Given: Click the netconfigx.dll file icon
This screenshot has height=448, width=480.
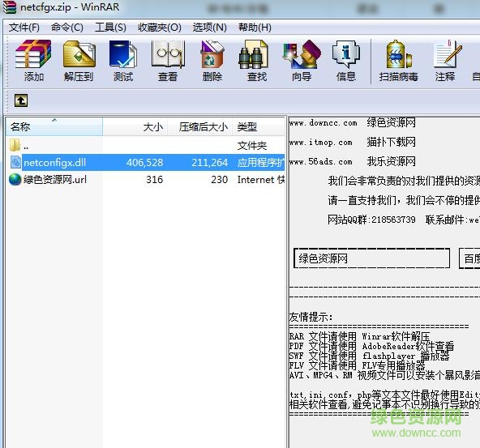Looking at the screenshot, I should (x=15, y=162).
